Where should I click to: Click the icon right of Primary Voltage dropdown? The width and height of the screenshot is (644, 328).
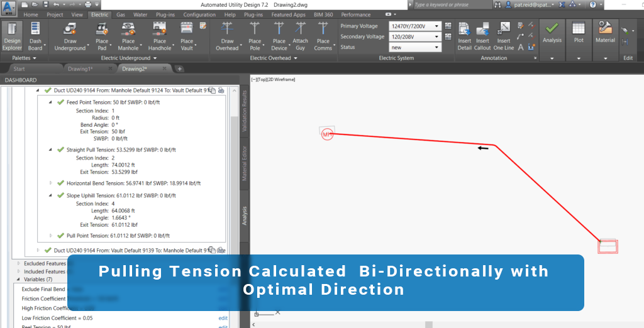click(x=448, y=26)
